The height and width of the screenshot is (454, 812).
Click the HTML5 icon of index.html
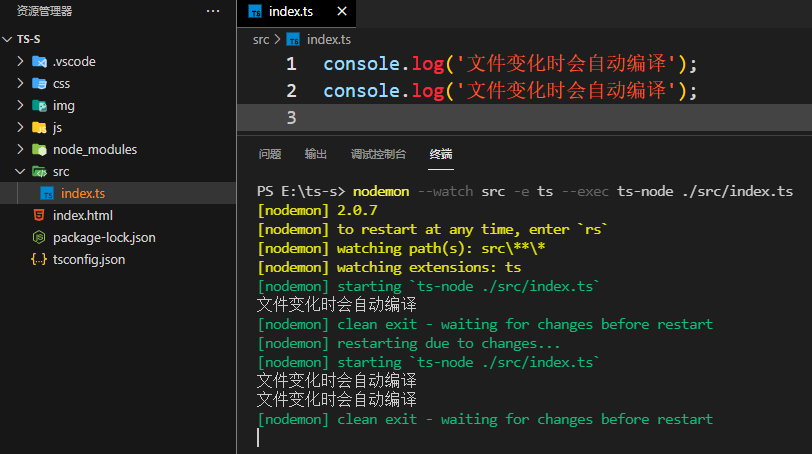39,215
